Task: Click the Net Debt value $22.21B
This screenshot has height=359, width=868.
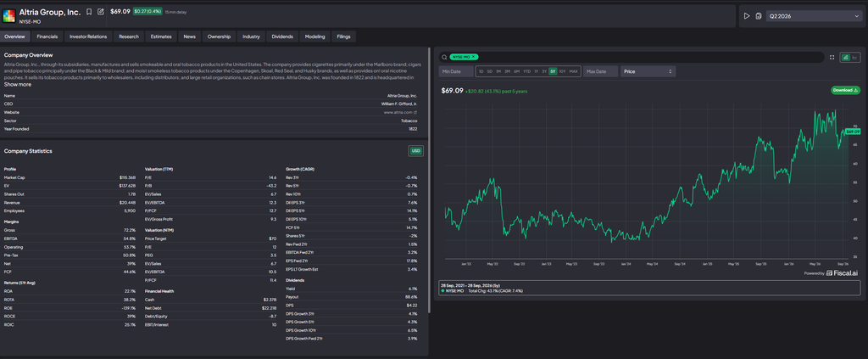Action: pyautogui.click(x=269, y=308)
